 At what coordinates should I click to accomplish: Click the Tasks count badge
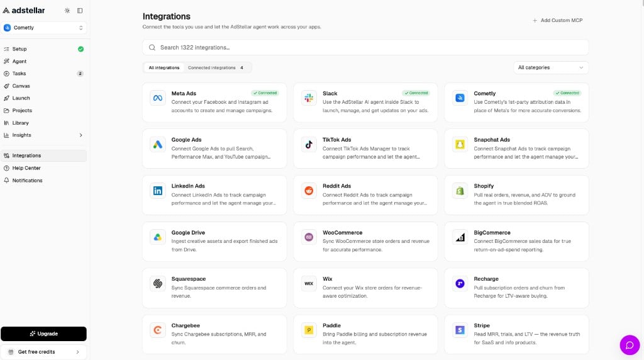coord(80,74)
